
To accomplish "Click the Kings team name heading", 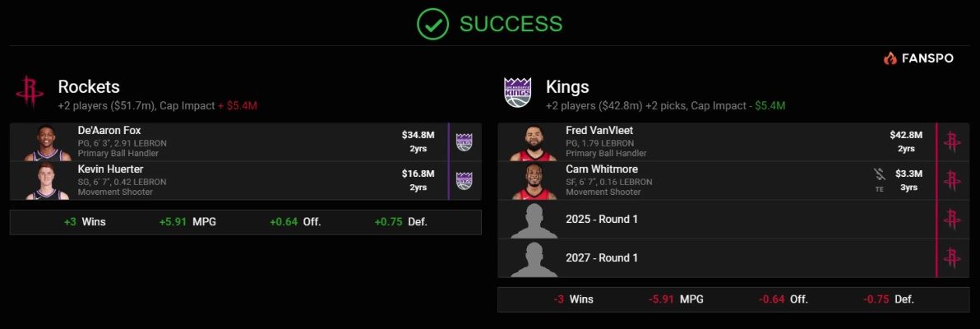I will coord(567,86).
